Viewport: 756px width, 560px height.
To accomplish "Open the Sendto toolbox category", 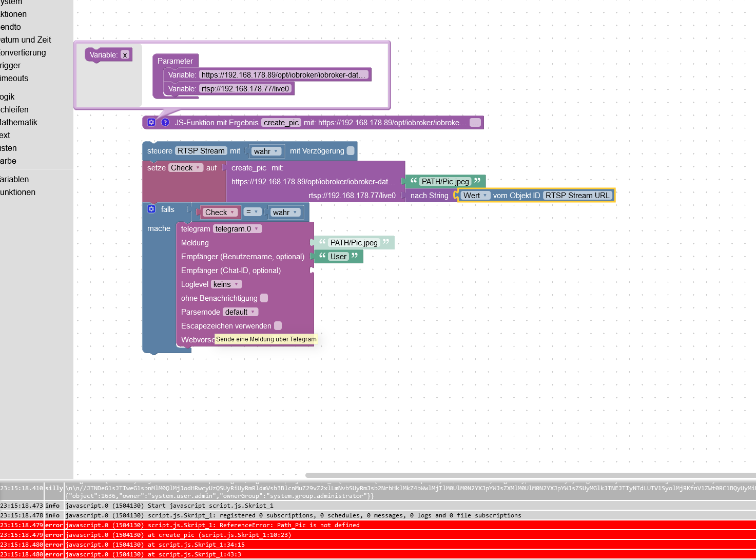I will tap(11, 27).
